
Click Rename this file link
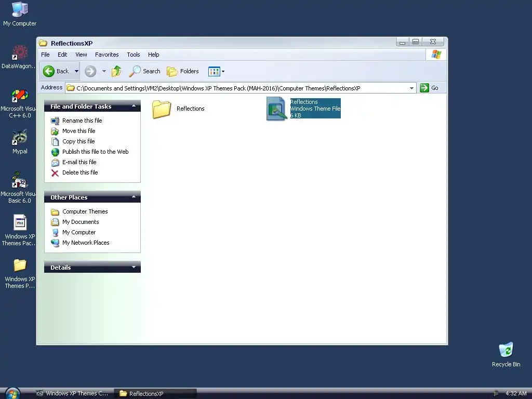point(82,121)
